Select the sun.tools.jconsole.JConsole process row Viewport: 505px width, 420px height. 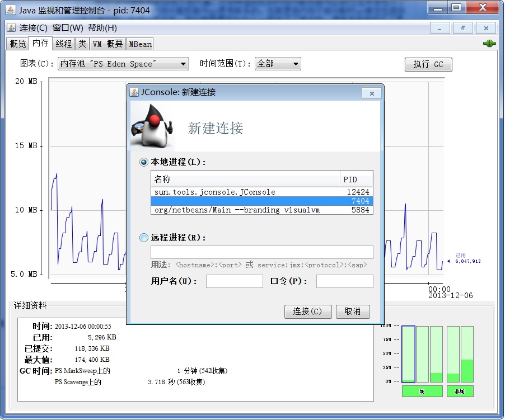pos(262,192)
